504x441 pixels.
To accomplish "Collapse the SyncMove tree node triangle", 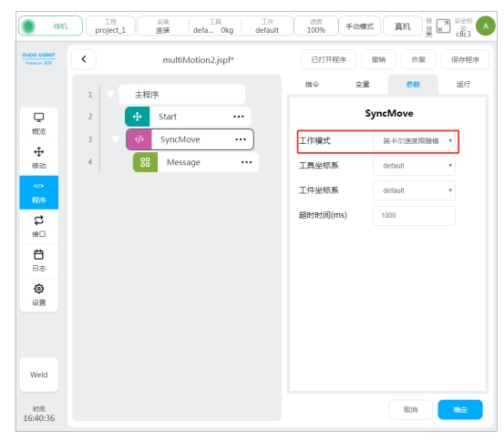I will (116, 139).
